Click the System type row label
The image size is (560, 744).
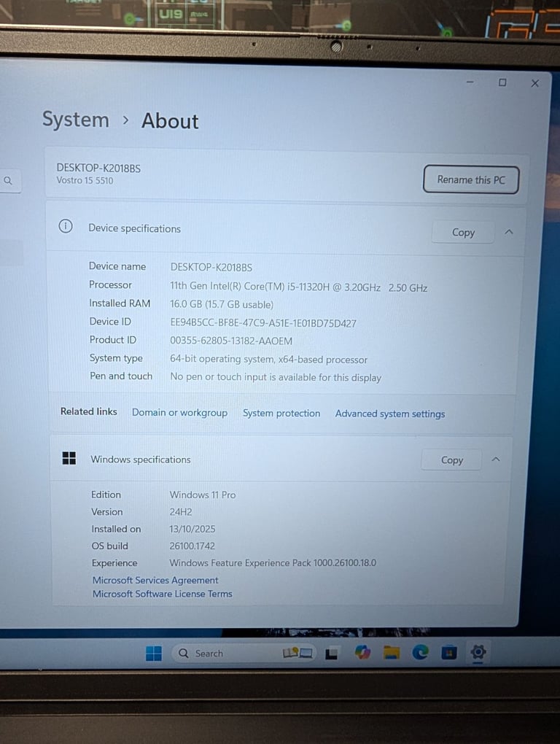click(116, 358)
